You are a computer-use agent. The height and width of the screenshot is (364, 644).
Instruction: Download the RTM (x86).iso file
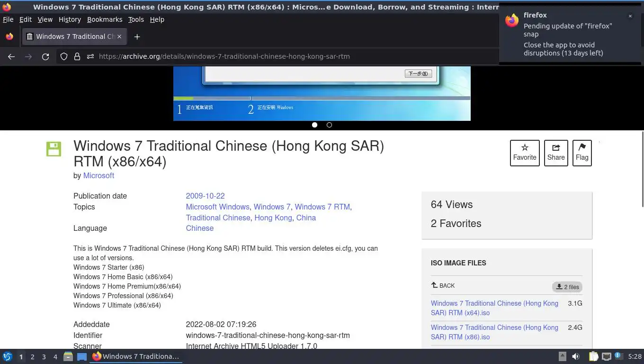point(494,332)
